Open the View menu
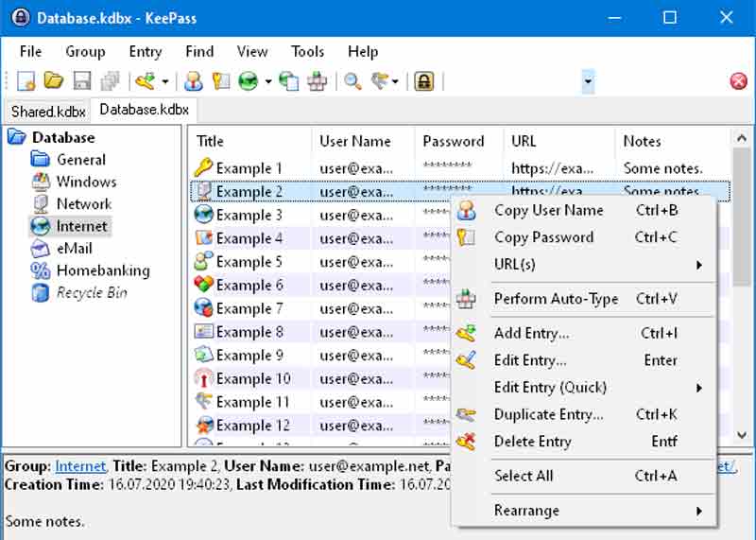The image size is (756, 540). (x=252, y=52)
